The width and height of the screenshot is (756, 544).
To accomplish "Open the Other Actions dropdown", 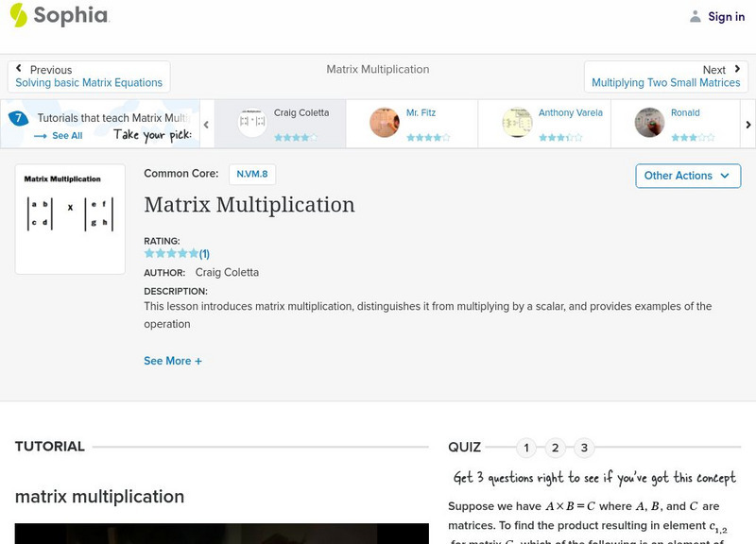I will click(687, 176).
